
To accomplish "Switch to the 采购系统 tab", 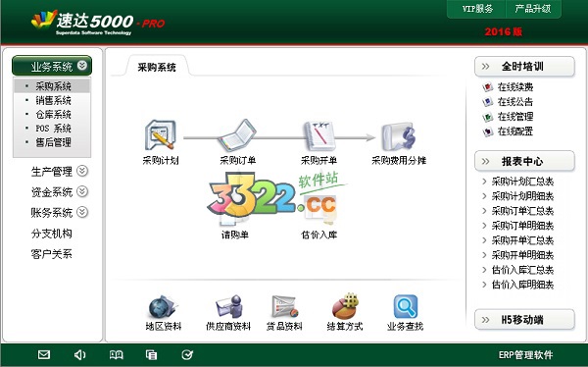I will coord(157,68).
